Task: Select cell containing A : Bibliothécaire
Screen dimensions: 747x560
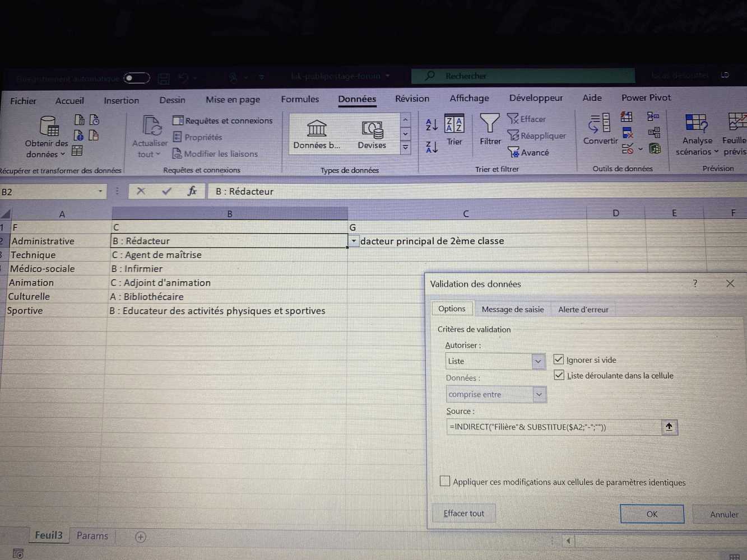Action: coord(228,297)
